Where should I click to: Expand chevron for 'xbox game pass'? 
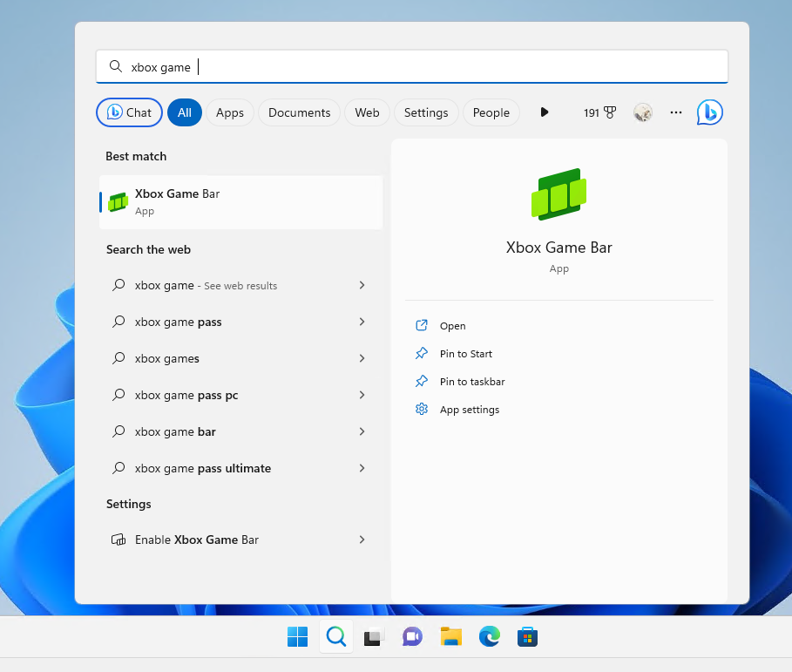(362, 322)
